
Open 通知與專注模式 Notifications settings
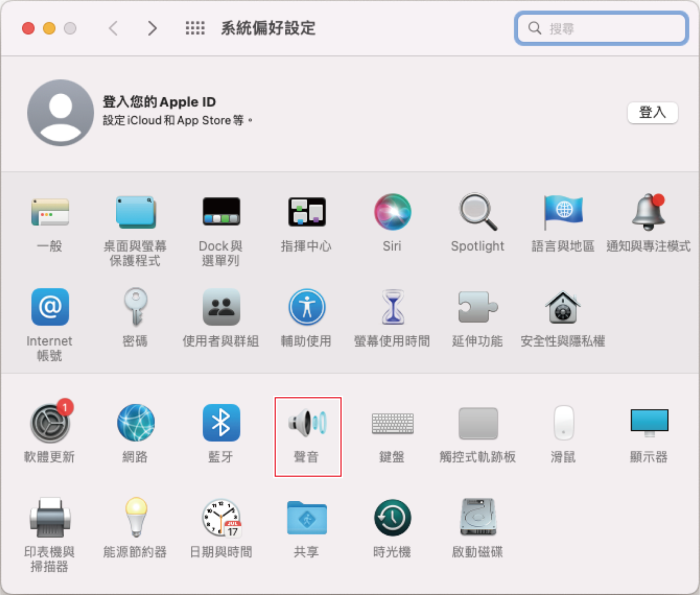click(648, 212)
